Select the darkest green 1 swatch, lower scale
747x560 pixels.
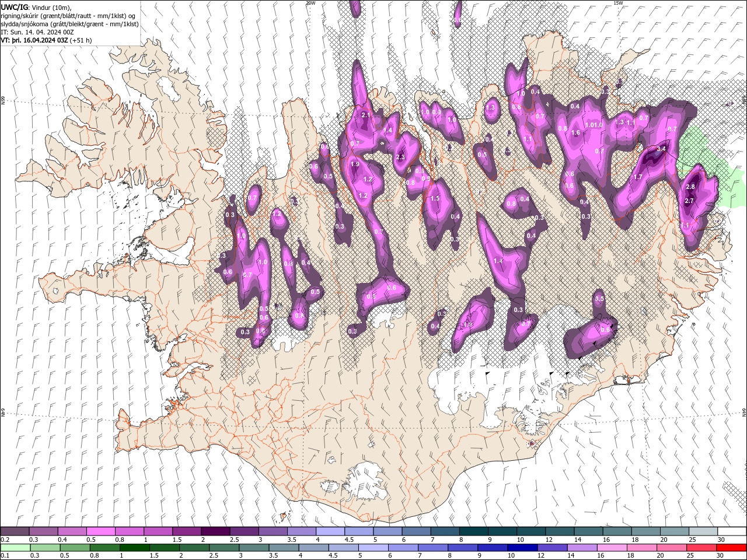coord(134,548)
